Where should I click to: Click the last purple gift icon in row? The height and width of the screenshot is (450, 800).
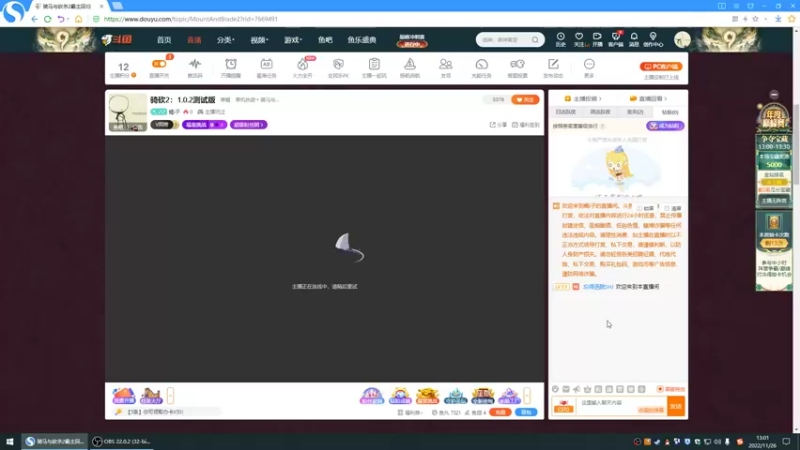(x=509, y=395)
